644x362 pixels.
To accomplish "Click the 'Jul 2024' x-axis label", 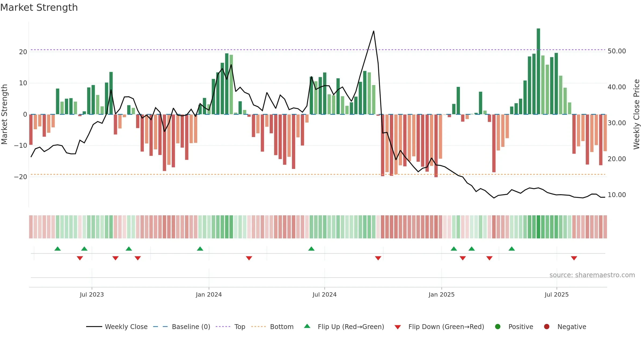I will (x=324, y=294).
